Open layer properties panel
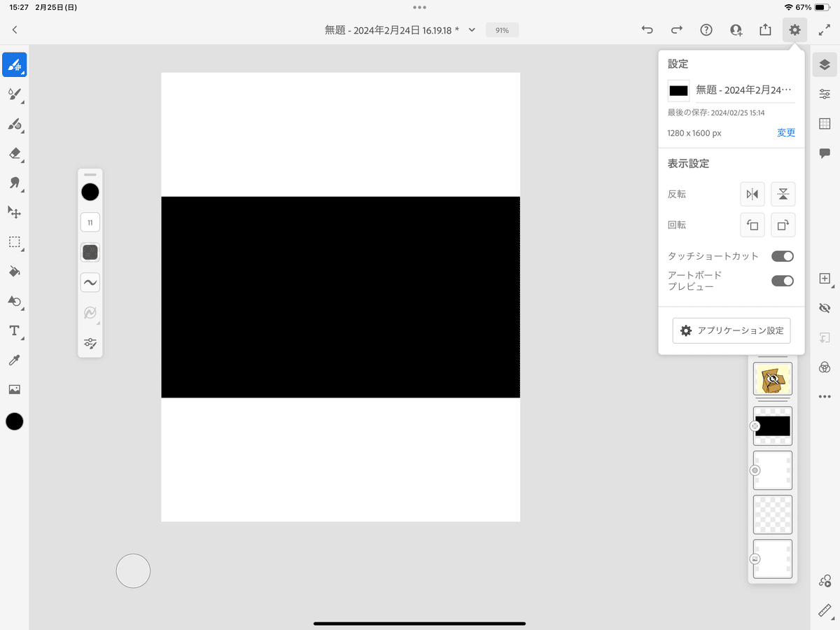The height and width of the screenshot is (630, 840). click(825, 94)
